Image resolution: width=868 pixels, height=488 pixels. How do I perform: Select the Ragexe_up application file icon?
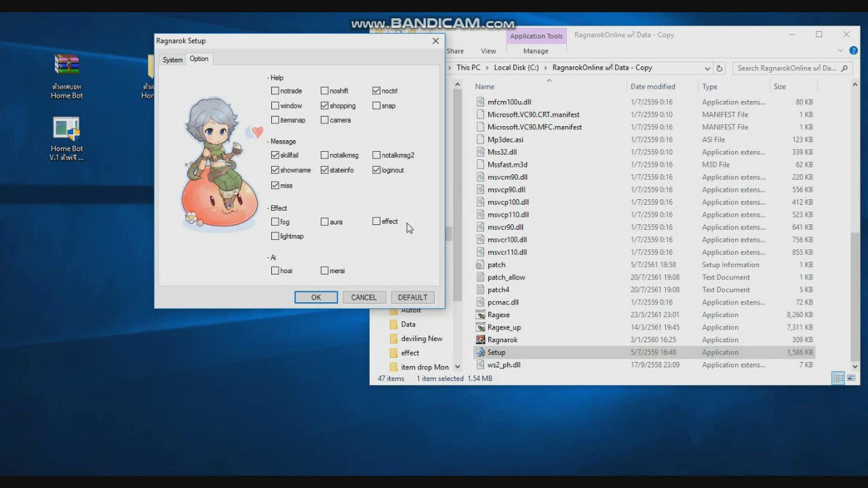[x=481, y=327]
